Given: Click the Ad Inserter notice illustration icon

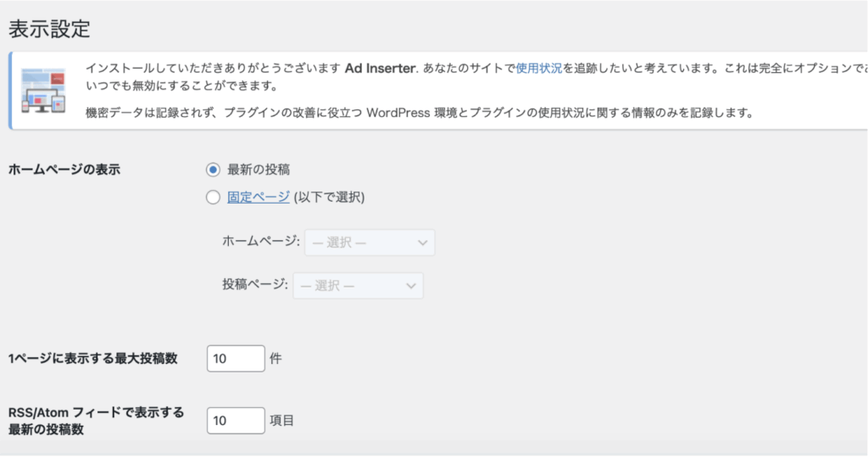Looking at the screenshot, I should click(43, 91).
